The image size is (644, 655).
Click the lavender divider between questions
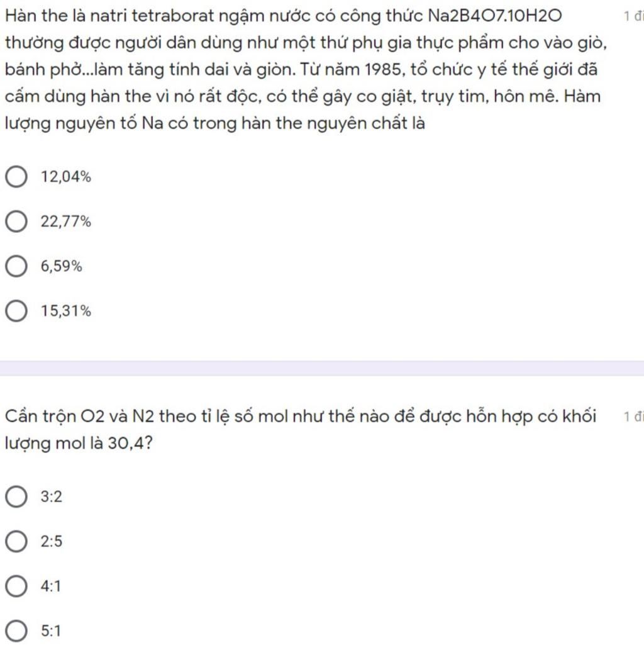click(x=322, y=368)
